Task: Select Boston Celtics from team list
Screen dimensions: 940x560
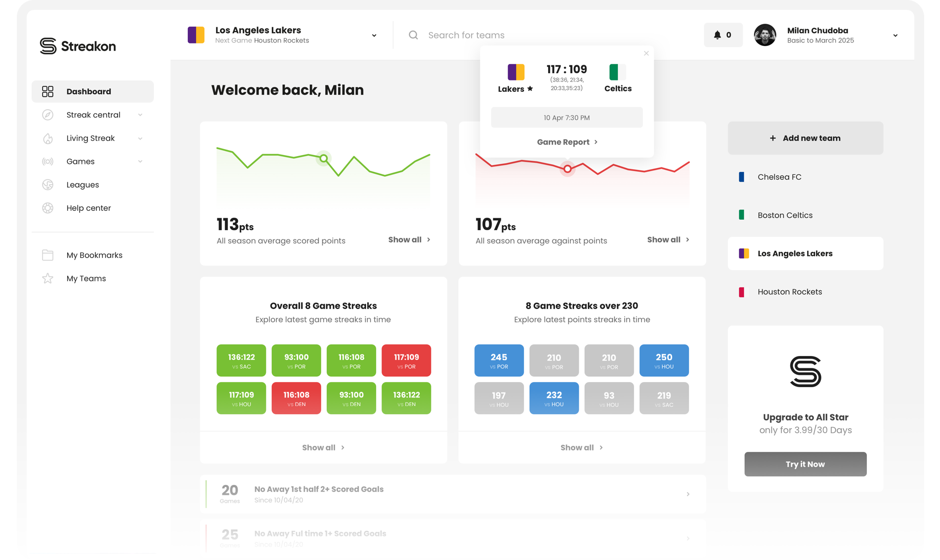Action: click(x=805, y=215)
